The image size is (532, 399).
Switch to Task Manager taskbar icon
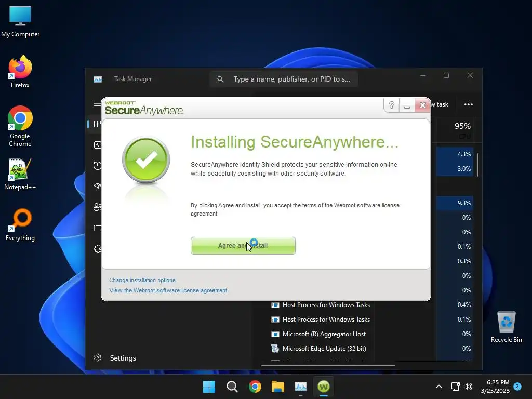point(301,387)
